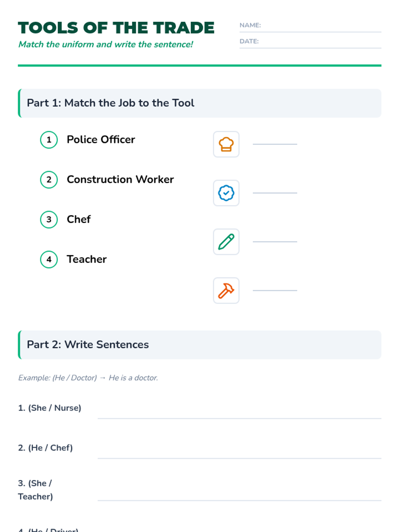Click the answer blank next to the hammer
The height and width of the screenshot is (532, 399).
(x=275, y=290)
